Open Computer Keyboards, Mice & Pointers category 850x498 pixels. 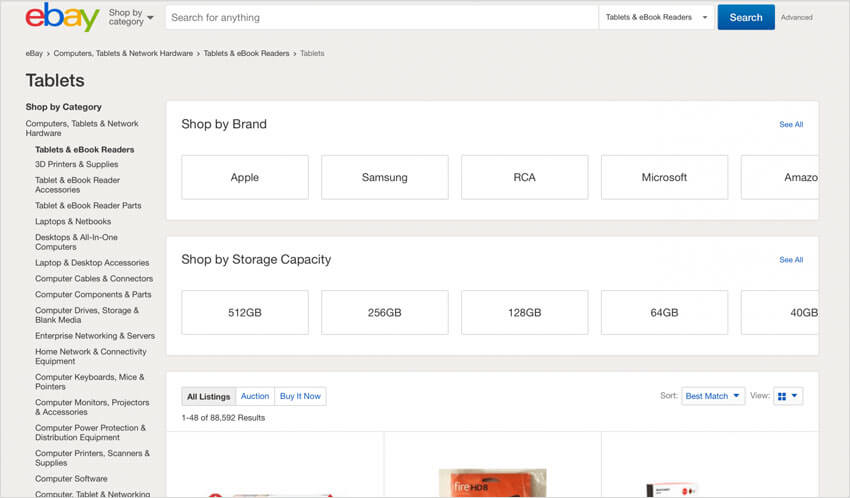[89, 381]
